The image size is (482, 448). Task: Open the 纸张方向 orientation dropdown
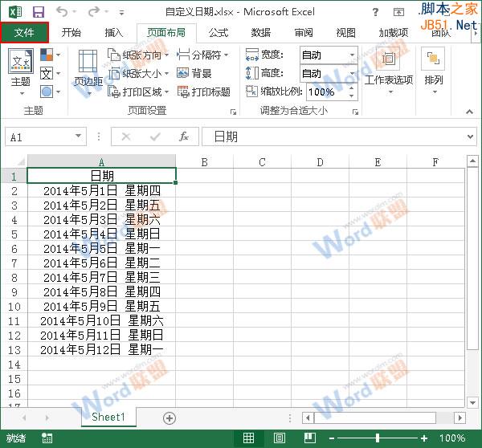coord(138,55)
